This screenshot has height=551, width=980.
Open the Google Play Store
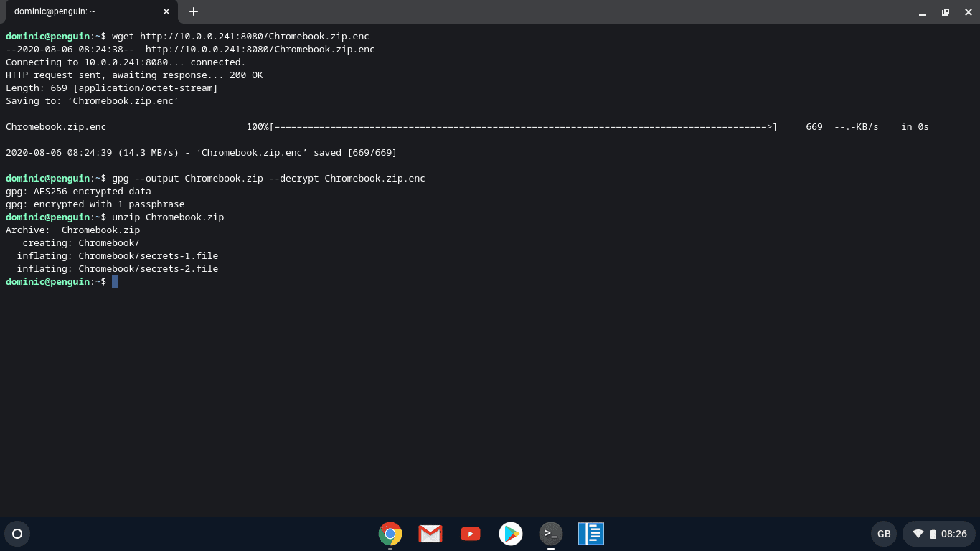click(x=510, y=534)
